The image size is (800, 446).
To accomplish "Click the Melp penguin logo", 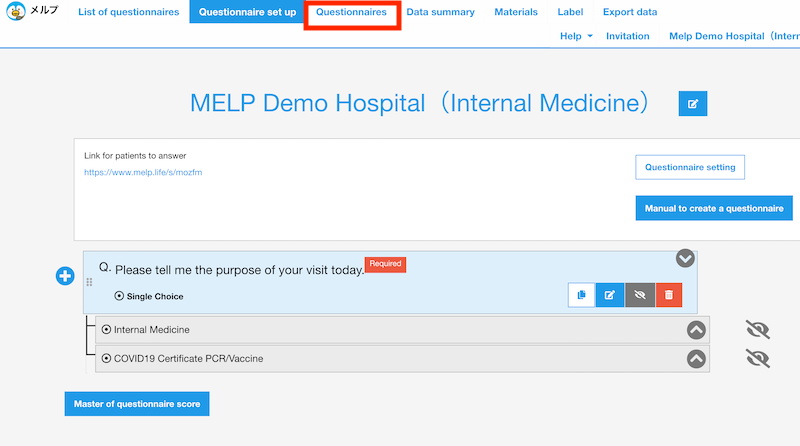I will (16, 11).
